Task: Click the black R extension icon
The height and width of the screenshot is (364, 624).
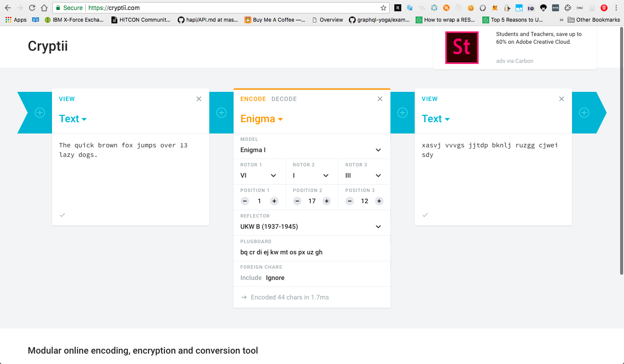Action: [397, 8]
